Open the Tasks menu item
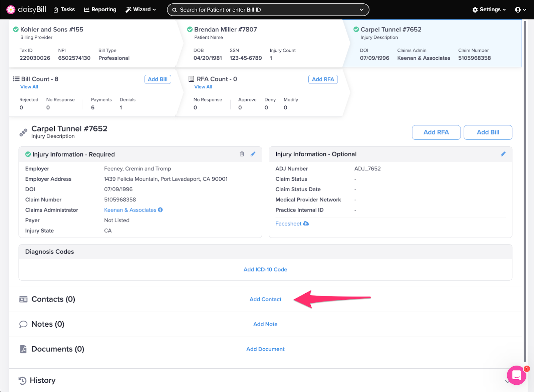The height and width of the screenshot is (392, 534). [x=64, y=10]
